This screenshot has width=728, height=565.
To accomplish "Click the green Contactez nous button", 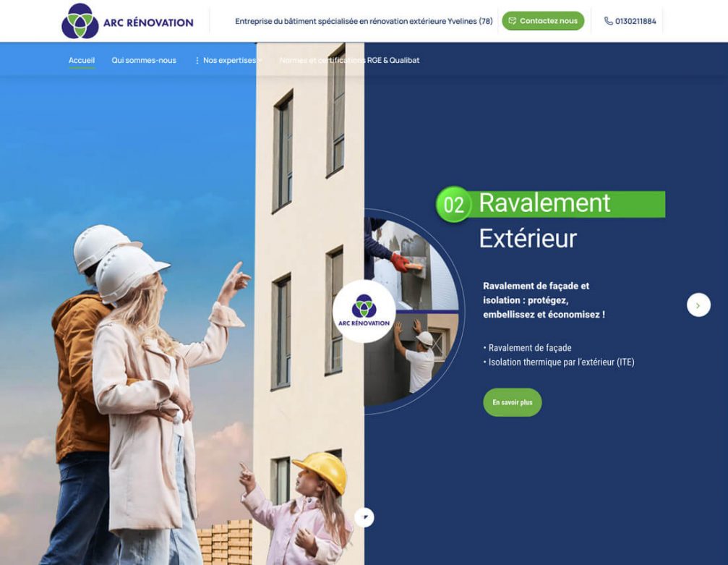I will (543, 21).
